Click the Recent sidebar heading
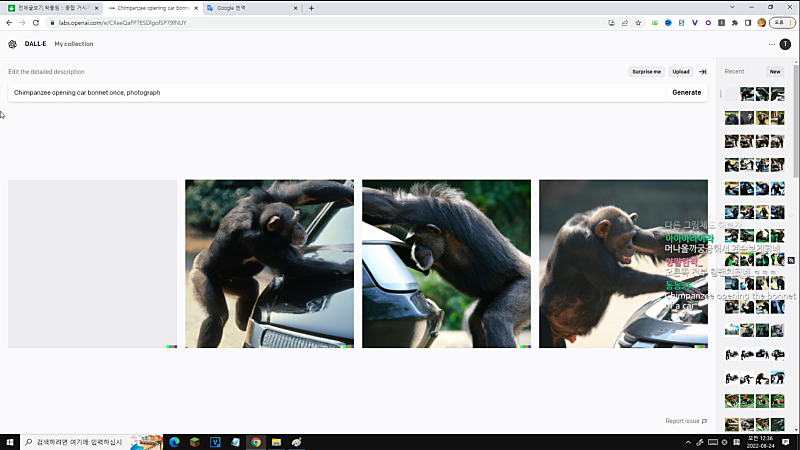Screen dimensions: 800x450 [734, 72]
